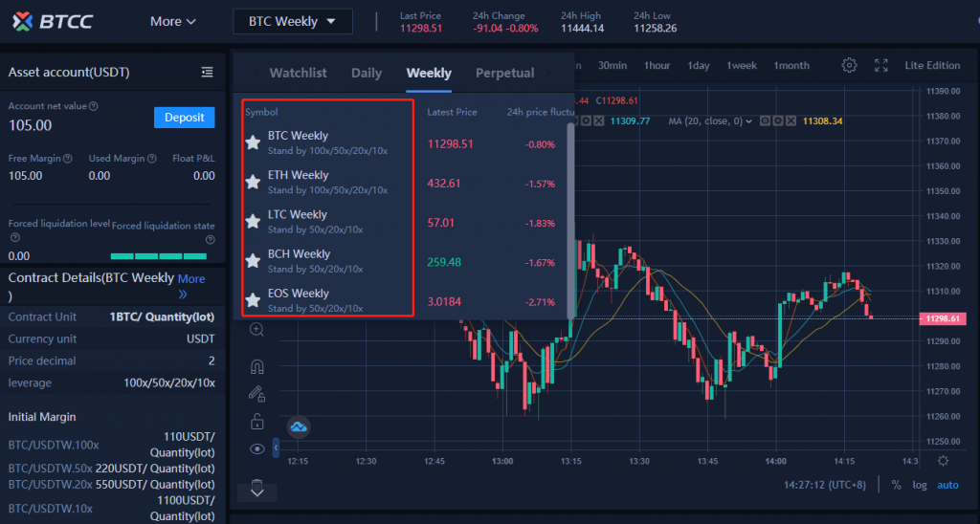Viewport: 980px width, 524px height.
Task: Toggle magnet mode tool
Action: pos(256,366)
